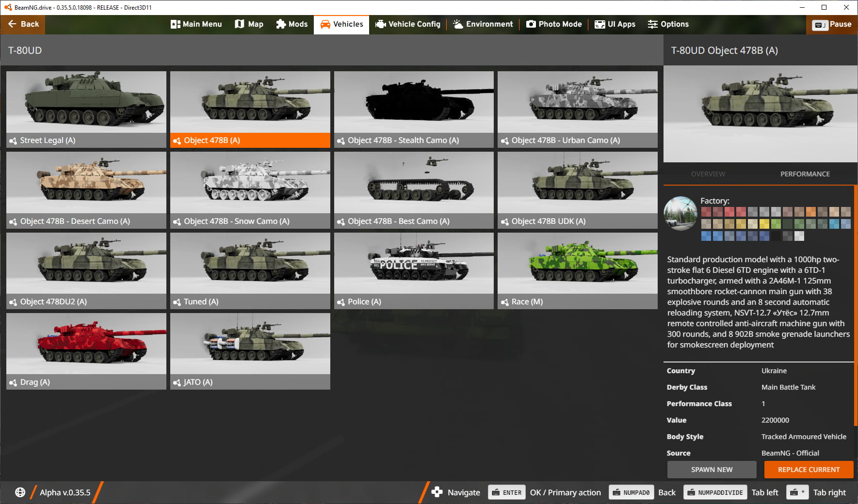Screen dimensions: 858x504
Task: Pick the lime green factory paint swatch
Action: pos(776,224)
